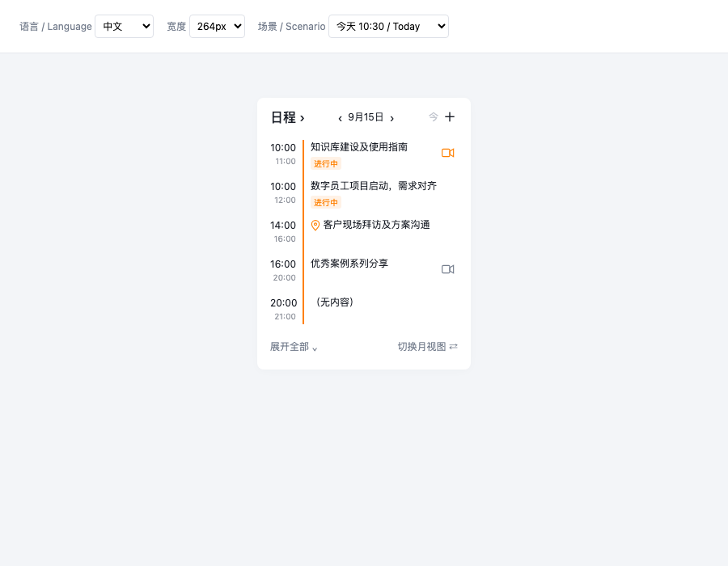Join video meeting for 知识库建设及使用指南
The height and width of the screenshot is (566, 728).
click(x=447, y=153)
